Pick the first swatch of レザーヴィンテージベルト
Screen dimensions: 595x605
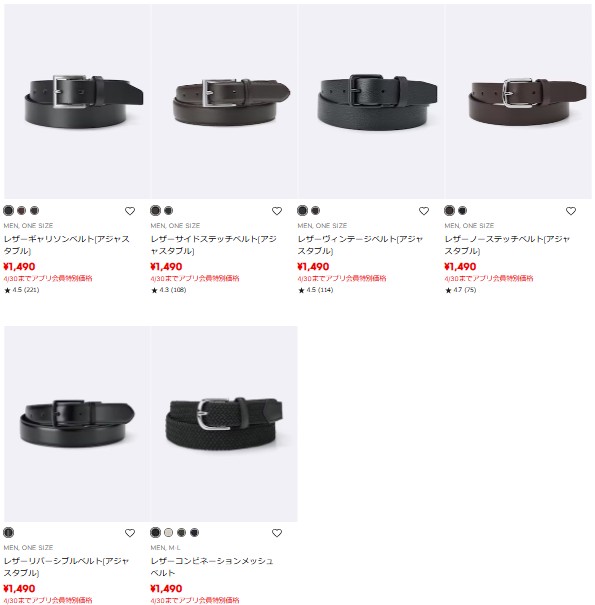pyautogui.click(x=303, y=210)
